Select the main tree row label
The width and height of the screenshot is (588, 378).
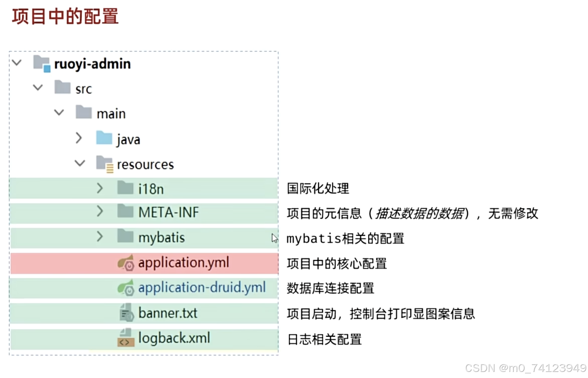click(111, 114)
